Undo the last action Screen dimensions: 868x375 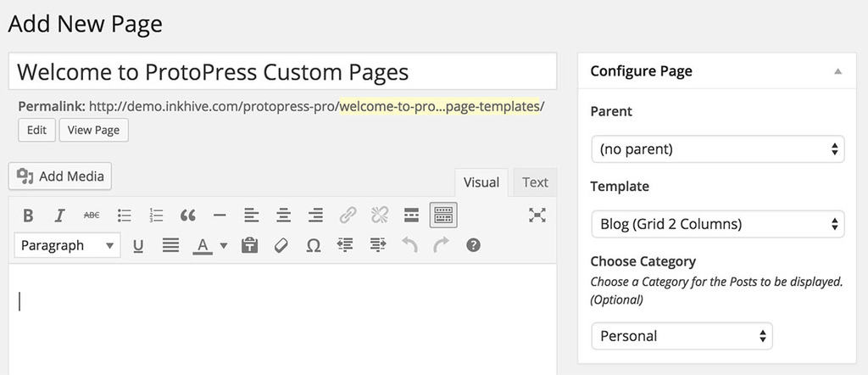pyautogui.click(x=409, y=245)
